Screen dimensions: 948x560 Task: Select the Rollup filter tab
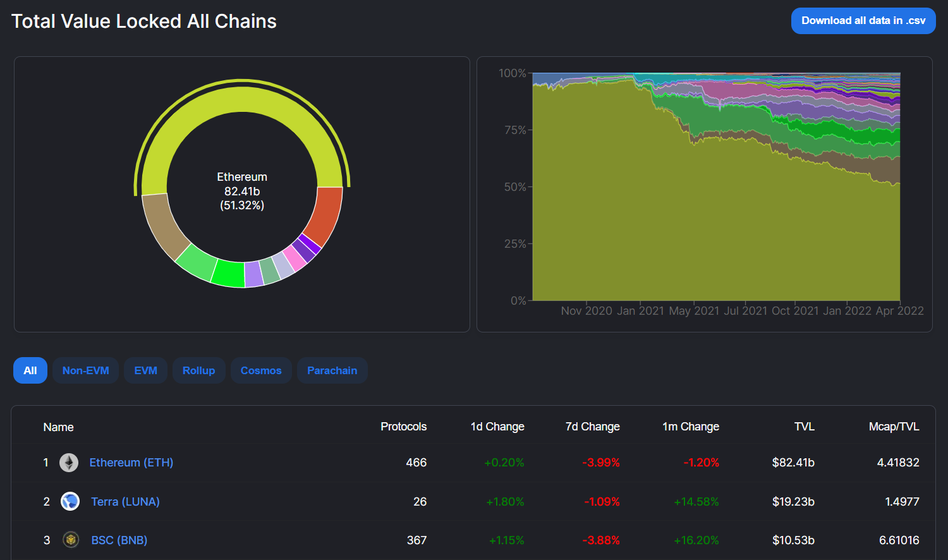198,370
